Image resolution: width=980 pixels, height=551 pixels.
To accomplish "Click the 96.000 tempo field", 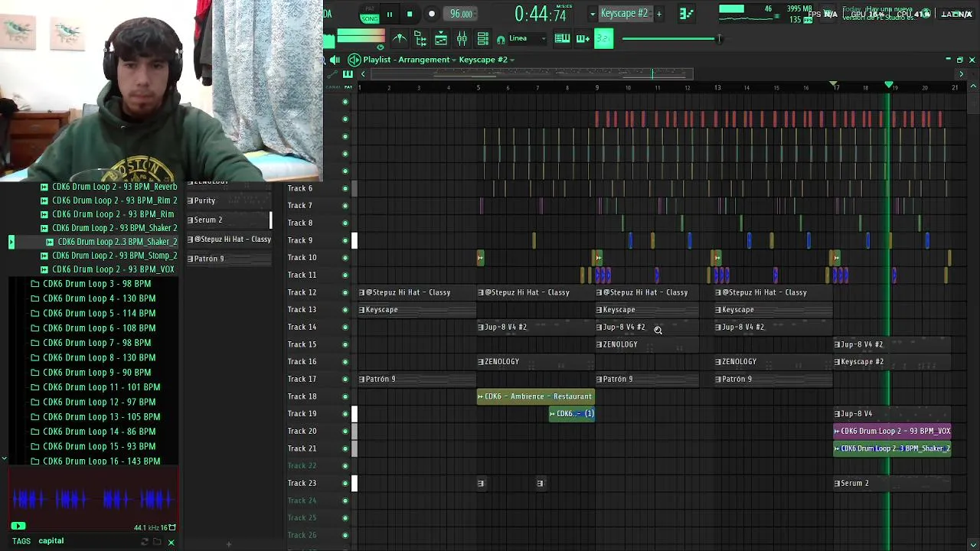I will click(461, 14).
